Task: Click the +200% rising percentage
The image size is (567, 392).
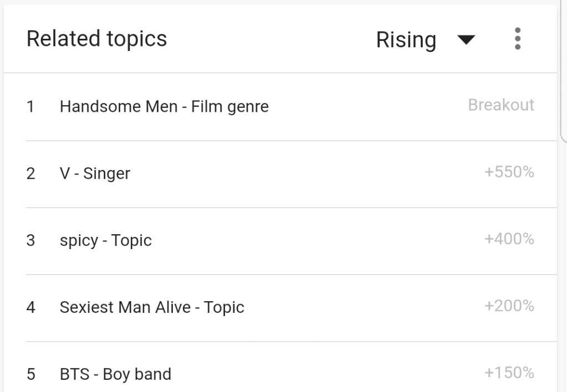Action: click(x=509, y=306)
